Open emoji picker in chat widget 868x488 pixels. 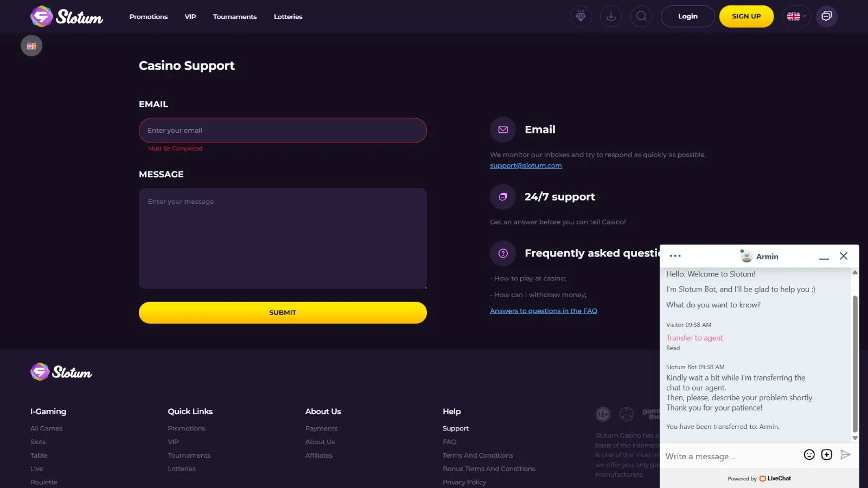[x=809, y=455]
